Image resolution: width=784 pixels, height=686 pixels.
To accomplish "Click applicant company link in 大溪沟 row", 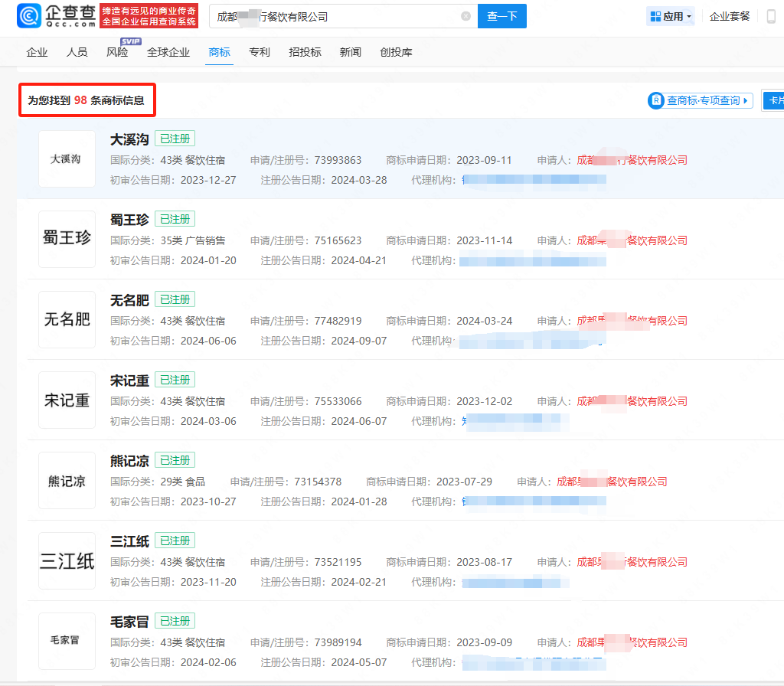I will 632,160.
